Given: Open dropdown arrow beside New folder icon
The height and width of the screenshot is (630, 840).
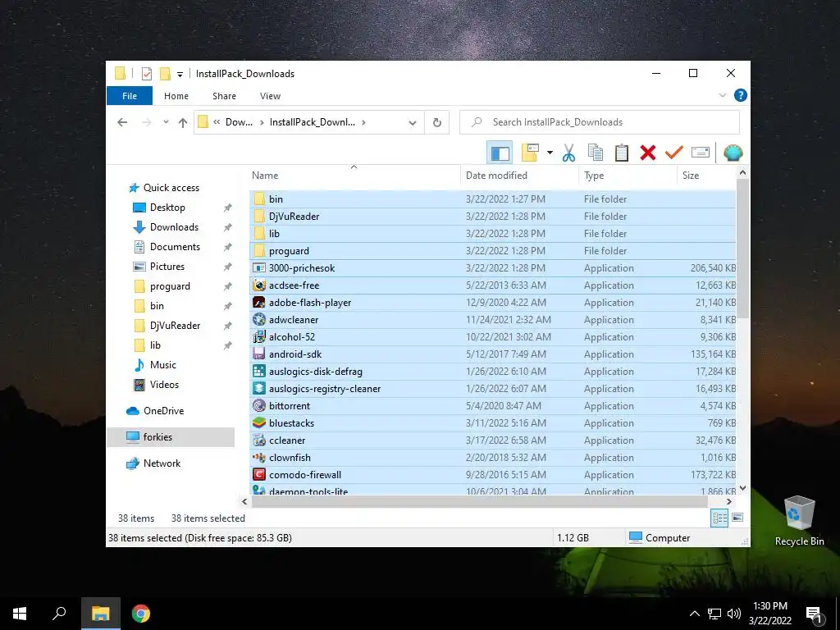Looking at the screenshot, I should 550,153.
